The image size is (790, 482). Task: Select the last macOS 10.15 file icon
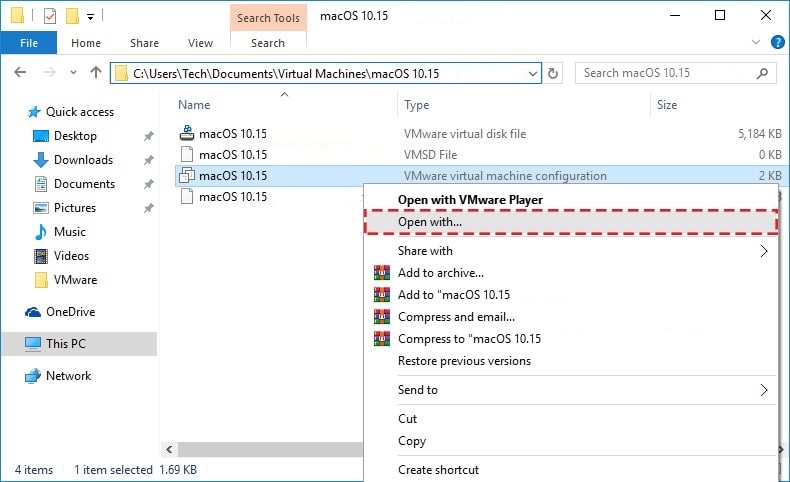(187, 196)
